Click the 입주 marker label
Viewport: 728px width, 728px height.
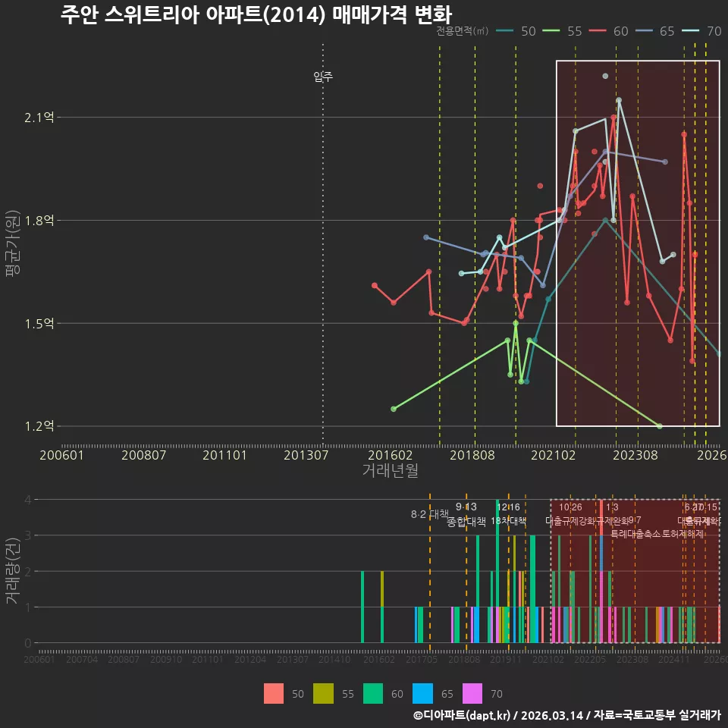click(x=323, y=76)
